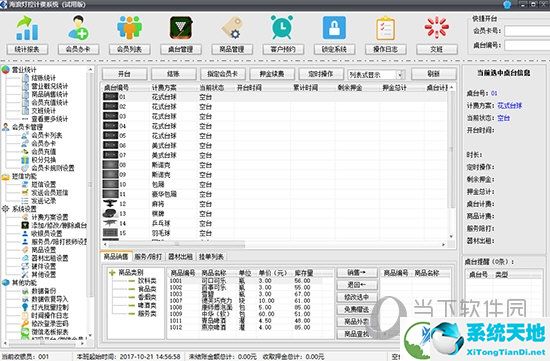Viewport: 550px width, 361px height.
Task: Click in the 会员卡号 input field
Action: (x=527, y=31)
